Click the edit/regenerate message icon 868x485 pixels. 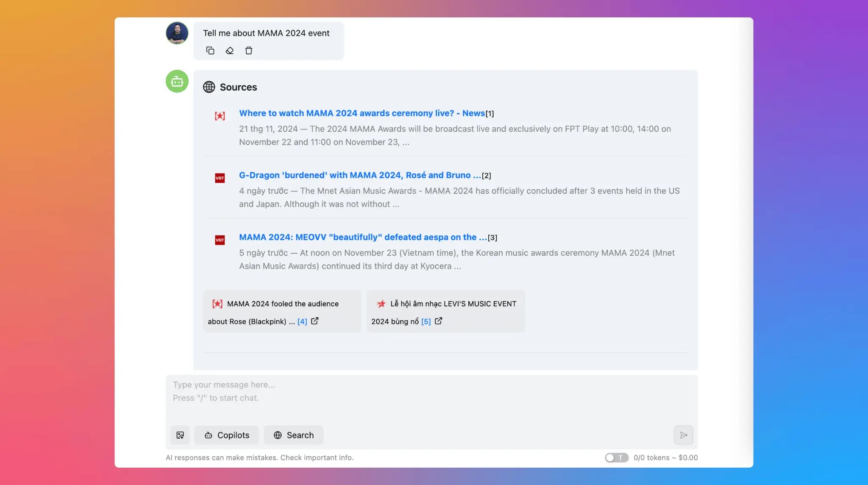[x=229, y=50]
